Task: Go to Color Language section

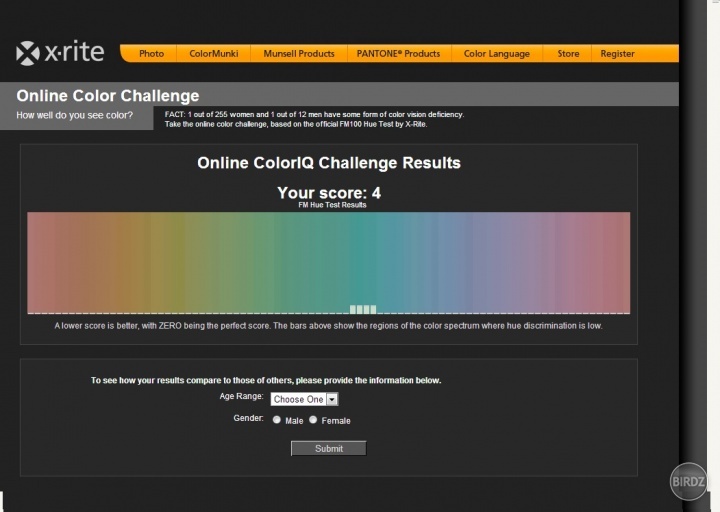Action: (x=497, y=54)
